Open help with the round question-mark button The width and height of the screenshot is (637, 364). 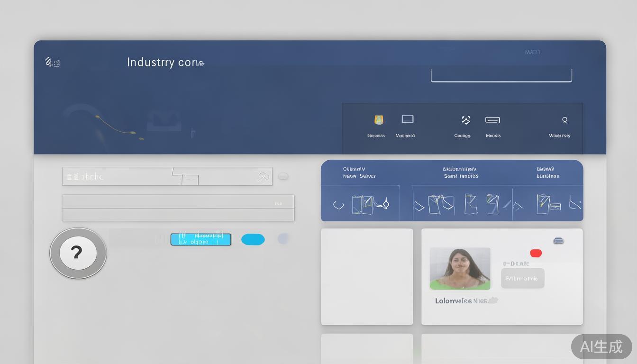[x=78, y=253]
